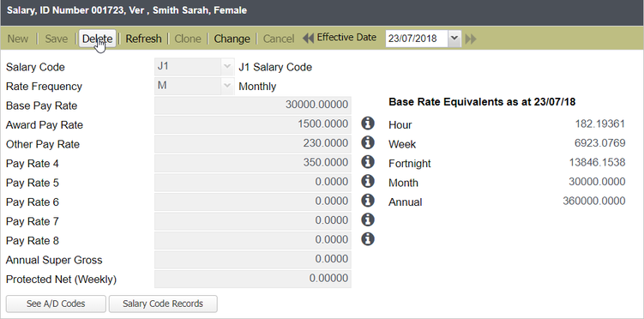This screenshot has width=644, height=319.
Task: Click the info icon beside Pay Rate 6
Action: point(368,200)
